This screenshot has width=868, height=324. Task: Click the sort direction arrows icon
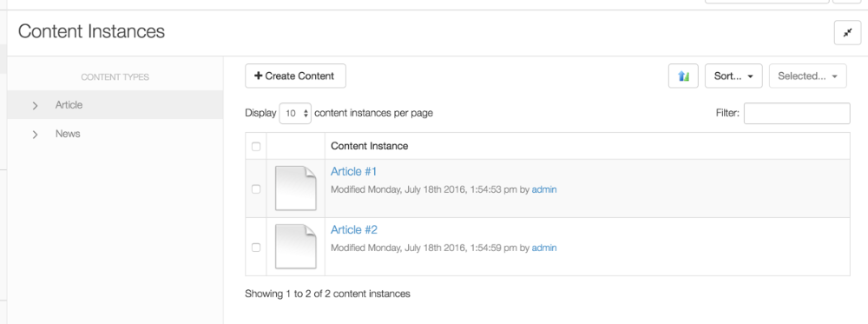click(683, 76)
